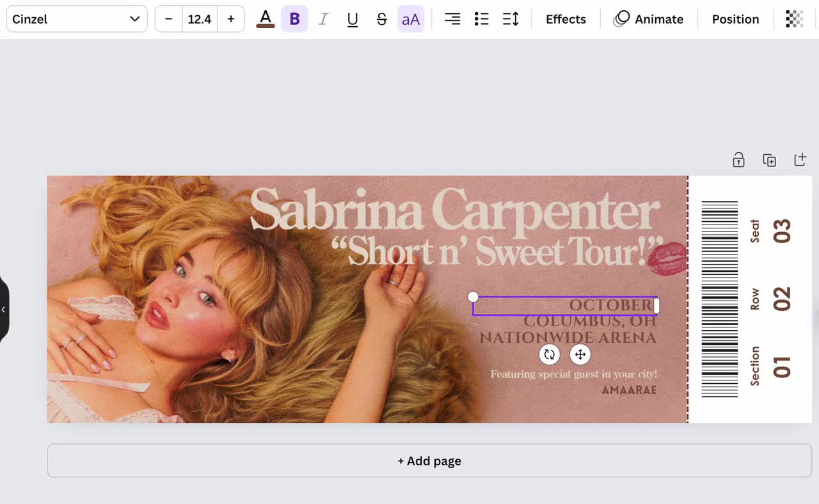The width and height of the screenshot is (819, 504).
Task: Open the Position panel
Action: [735, 19]
